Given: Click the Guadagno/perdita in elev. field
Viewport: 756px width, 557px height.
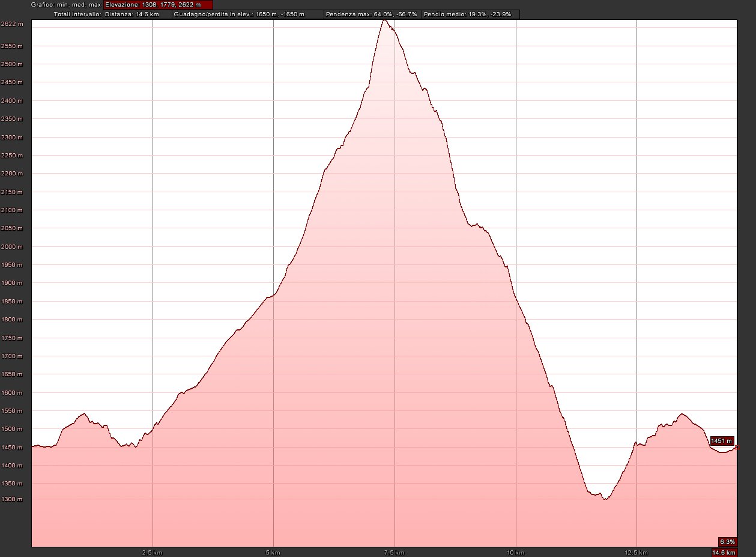Looking at the screenshot, I should (x=247, y=14).
